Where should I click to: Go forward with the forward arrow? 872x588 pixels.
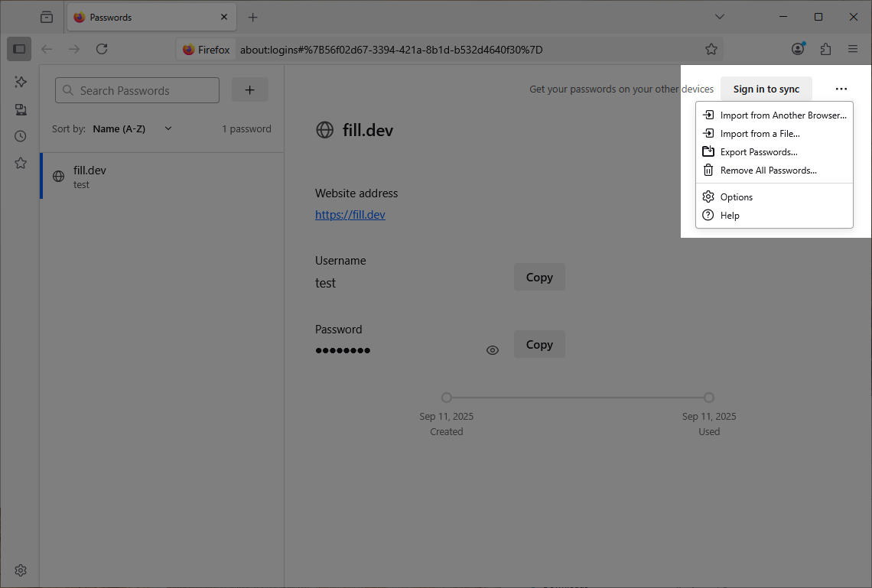coord(74,49)
